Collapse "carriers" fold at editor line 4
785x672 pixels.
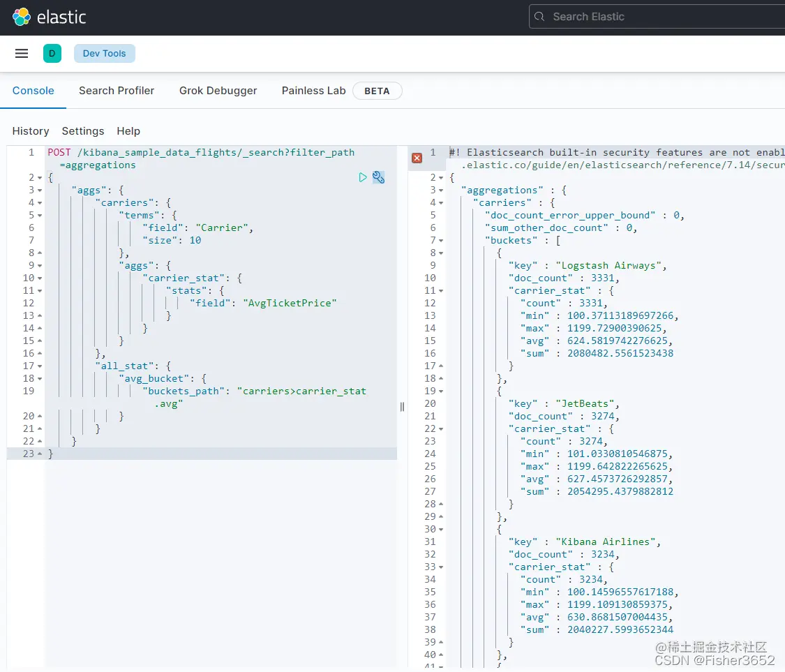click(40, 203)
